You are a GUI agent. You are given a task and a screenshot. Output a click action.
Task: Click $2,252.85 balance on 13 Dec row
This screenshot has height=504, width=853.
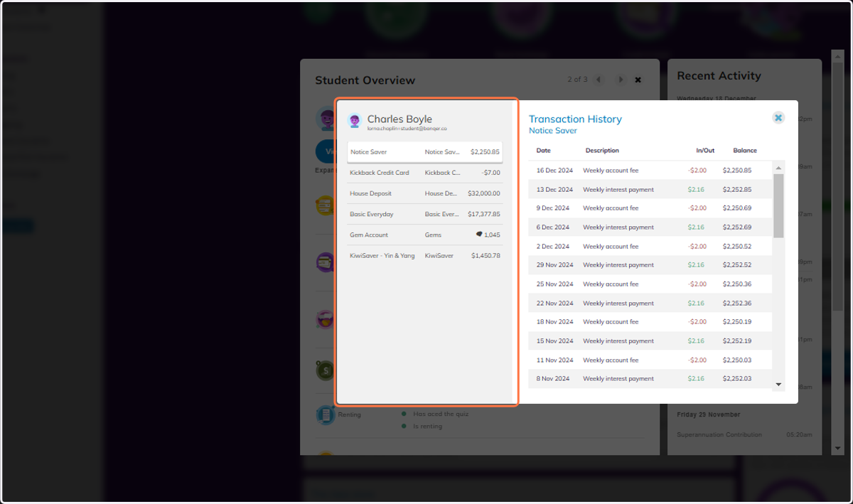point(737,190)
